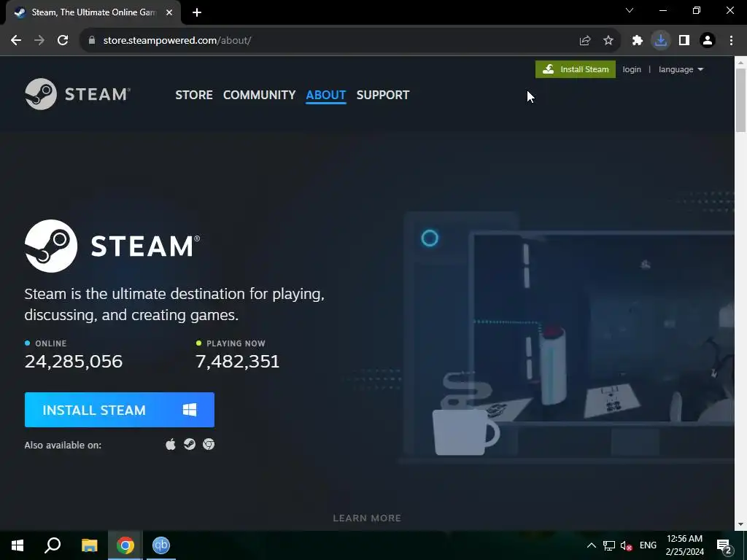Toggle the Chrome side panel
Screen dimensions: 747x560
click(684, 41)
